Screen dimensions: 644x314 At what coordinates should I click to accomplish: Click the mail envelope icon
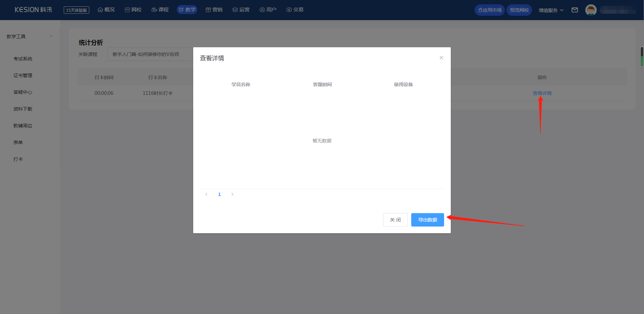[x=575, y=10]
